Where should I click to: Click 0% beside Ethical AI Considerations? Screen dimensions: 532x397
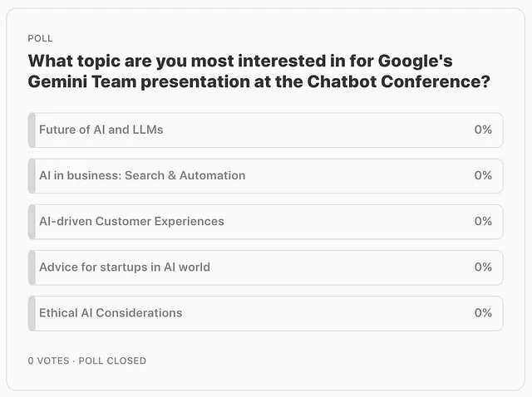pos(483,312)
